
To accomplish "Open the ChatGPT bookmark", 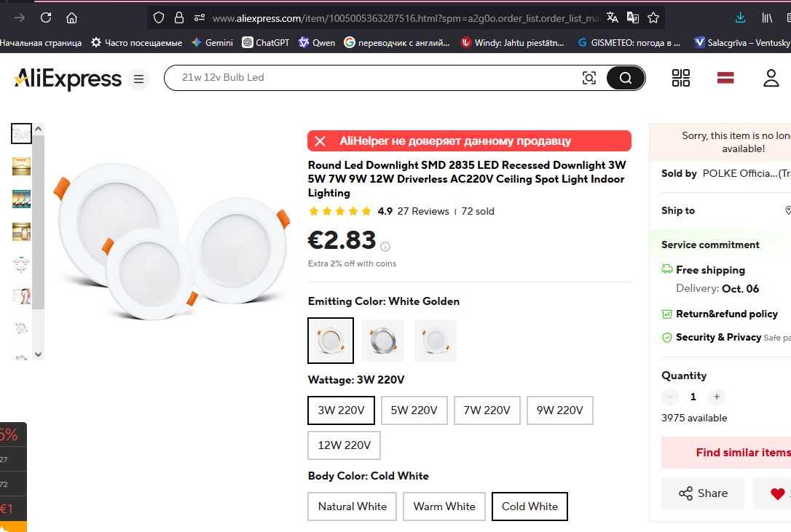I will click(266, 43).
